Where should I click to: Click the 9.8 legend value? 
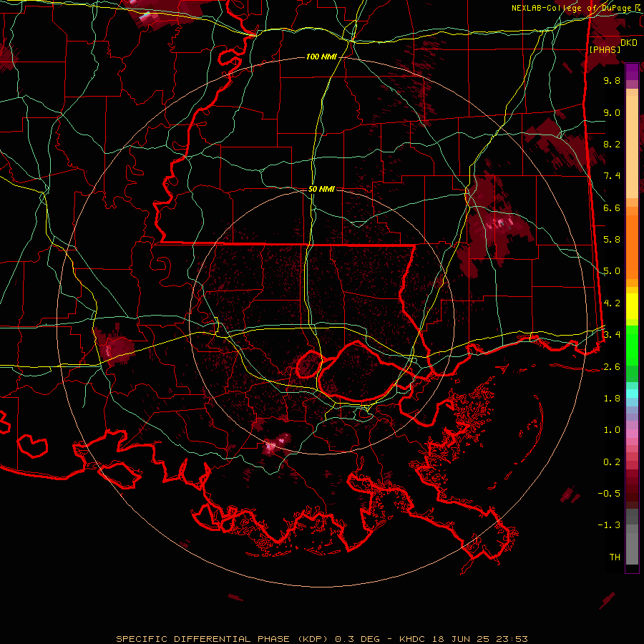click(x=612, y=80)
